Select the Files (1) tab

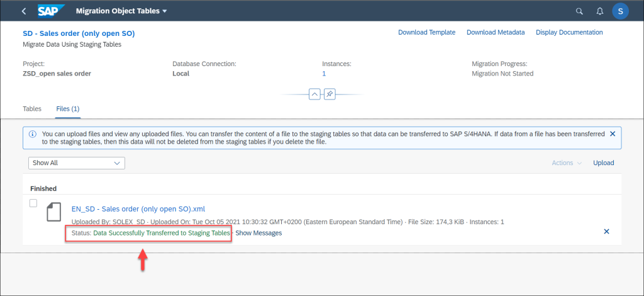coord(68,109)
